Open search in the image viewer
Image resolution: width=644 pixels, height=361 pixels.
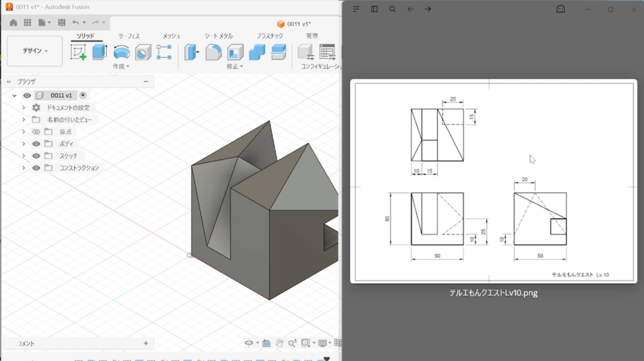point(392,9)
